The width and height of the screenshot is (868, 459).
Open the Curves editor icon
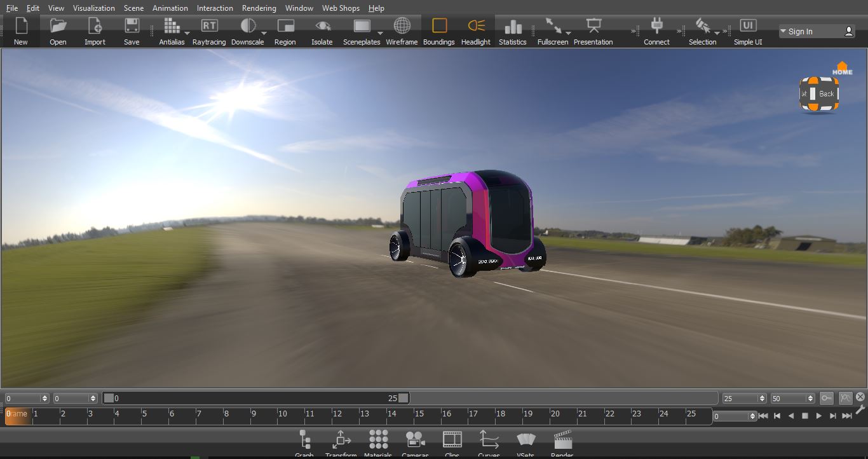coord(489,439)
